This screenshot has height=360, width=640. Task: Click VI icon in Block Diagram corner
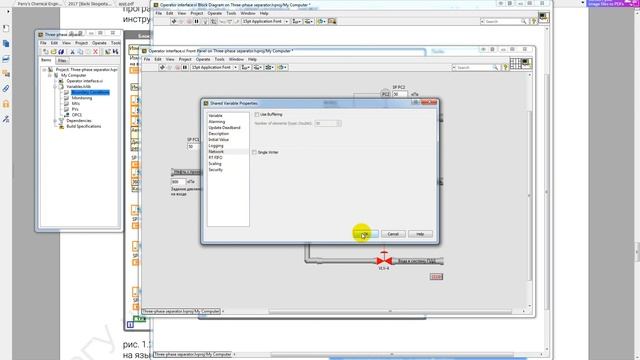pos(544,17)
